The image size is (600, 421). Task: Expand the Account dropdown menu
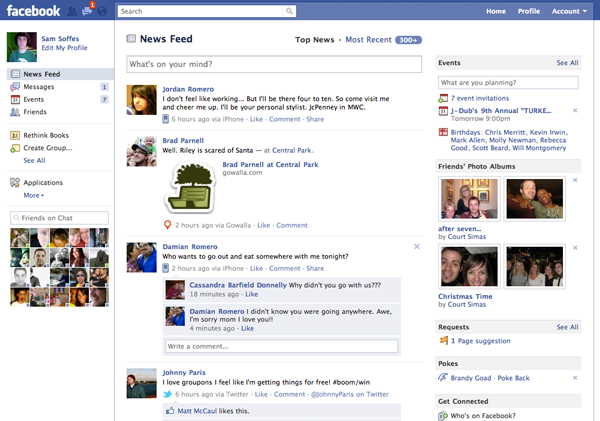click(x=570, y=11)
